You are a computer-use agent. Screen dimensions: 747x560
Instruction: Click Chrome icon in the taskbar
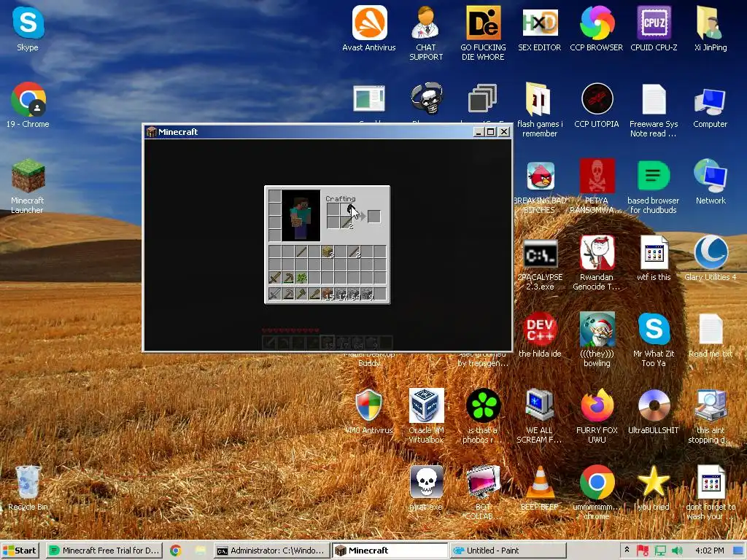[x=175, y=551]
